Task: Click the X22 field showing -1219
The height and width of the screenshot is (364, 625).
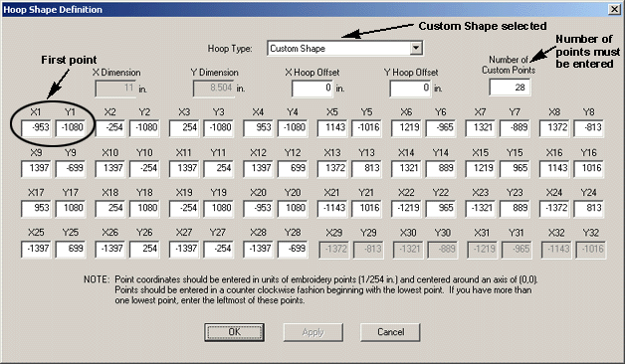Action: [x=407, y=209]
